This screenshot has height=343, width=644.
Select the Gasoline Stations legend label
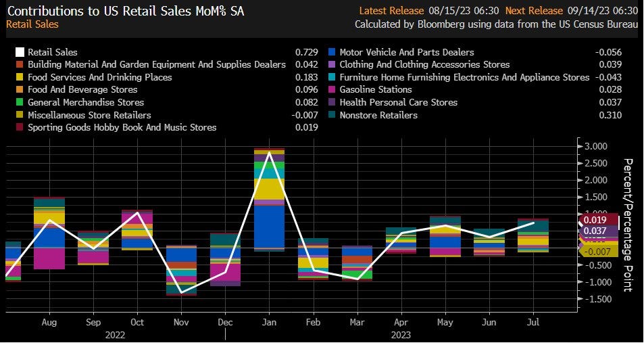point(376,90)
